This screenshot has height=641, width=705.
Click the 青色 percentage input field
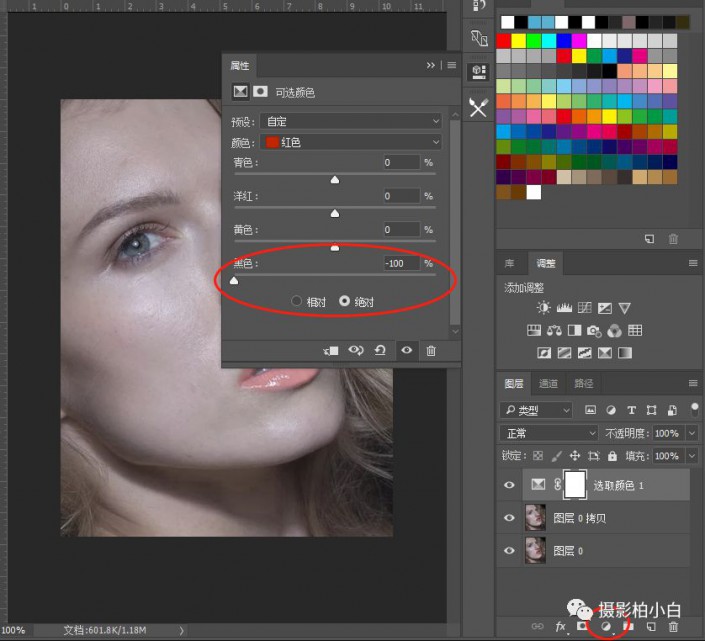(400, 163)
